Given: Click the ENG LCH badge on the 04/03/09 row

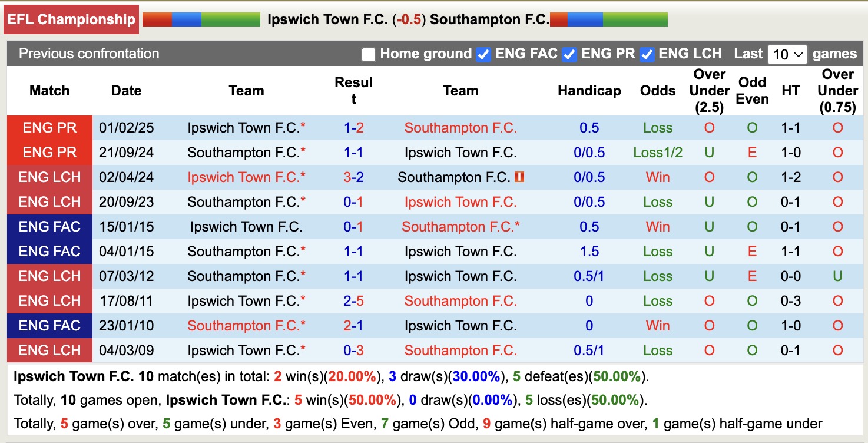Looking at the screenshot, I should point(49,350).
